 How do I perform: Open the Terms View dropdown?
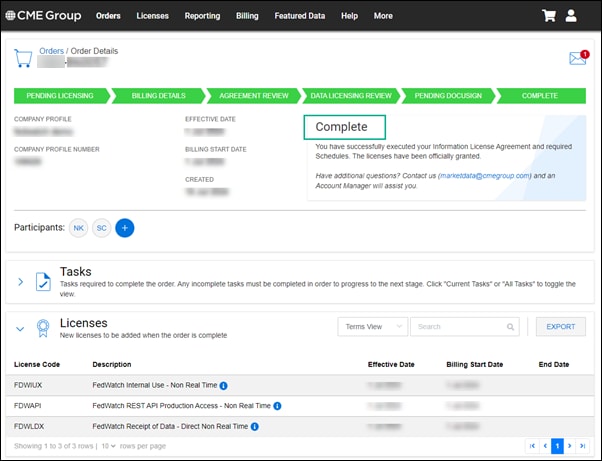(373, 327)
